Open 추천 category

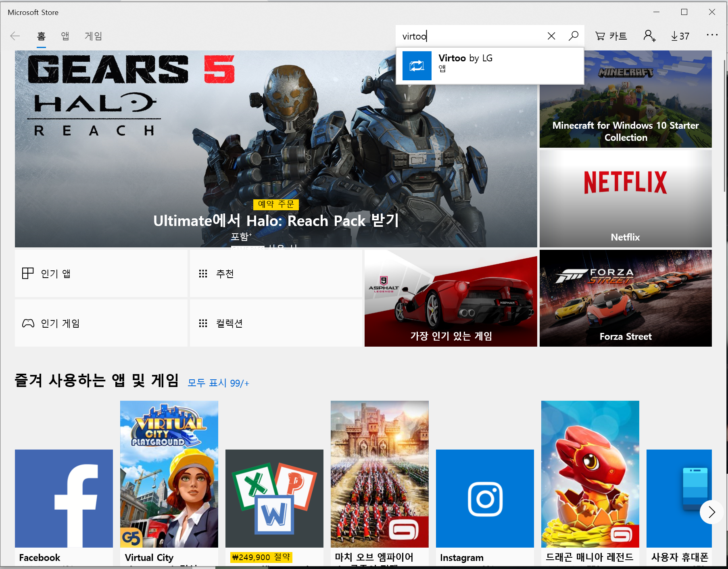(x=276, y=274)
